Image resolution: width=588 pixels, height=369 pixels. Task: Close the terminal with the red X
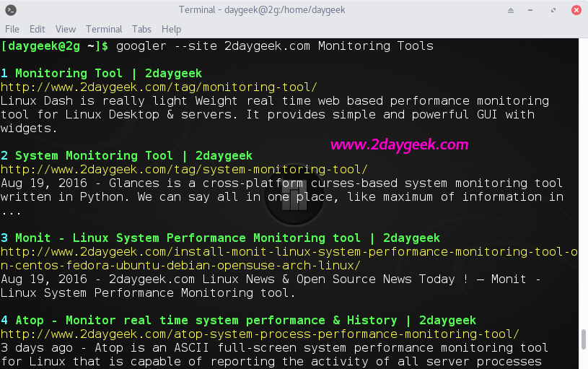[576, 10]
